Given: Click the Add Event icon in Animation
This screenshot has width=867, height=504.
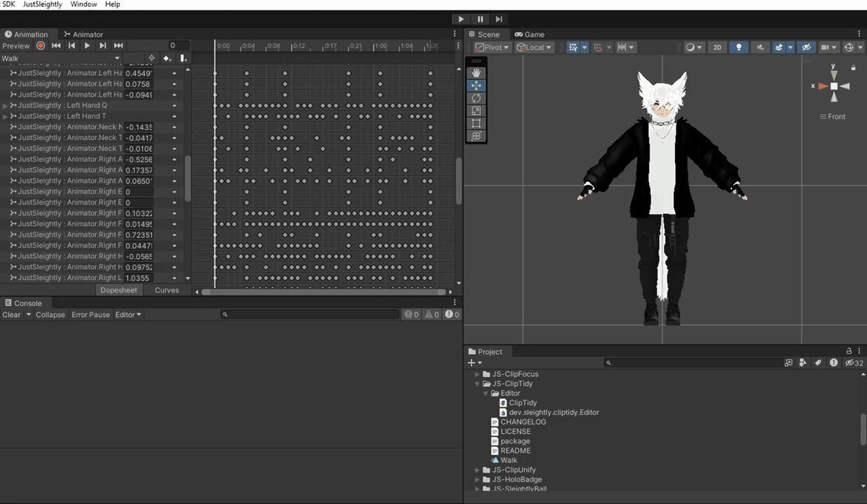Looking at the screenshot, I should point(184,58).
